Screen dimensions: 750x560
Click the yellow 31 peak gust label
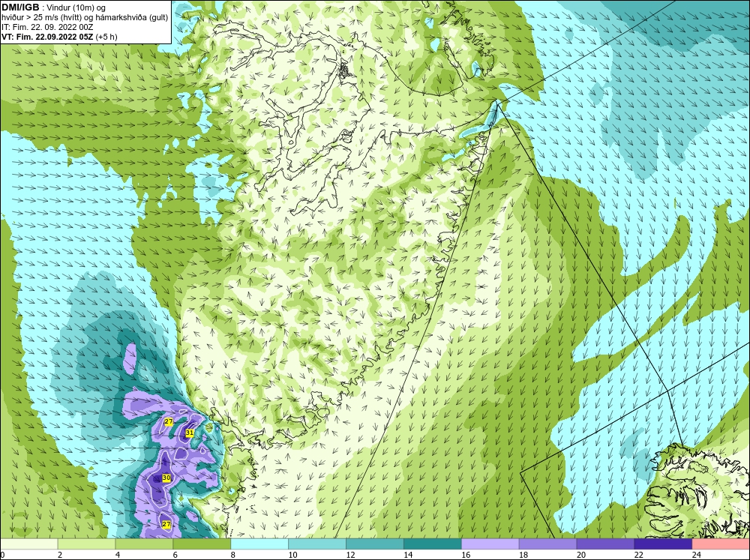tap(190, 433)
